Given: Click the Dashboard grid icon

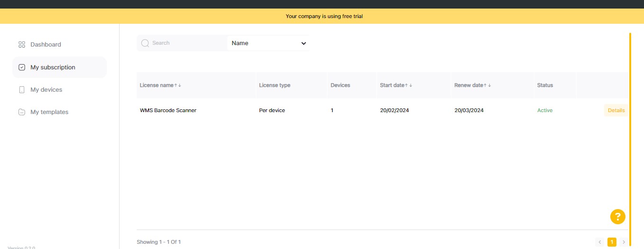Looking at the screenshot, I should click(21, 45).
